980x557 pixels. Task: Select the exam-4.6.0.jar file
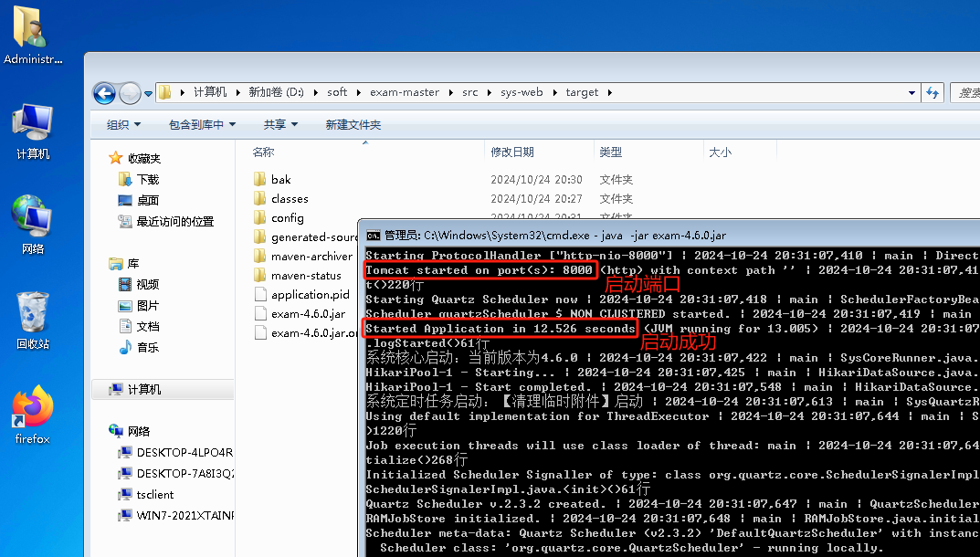[x=307, y=314]
